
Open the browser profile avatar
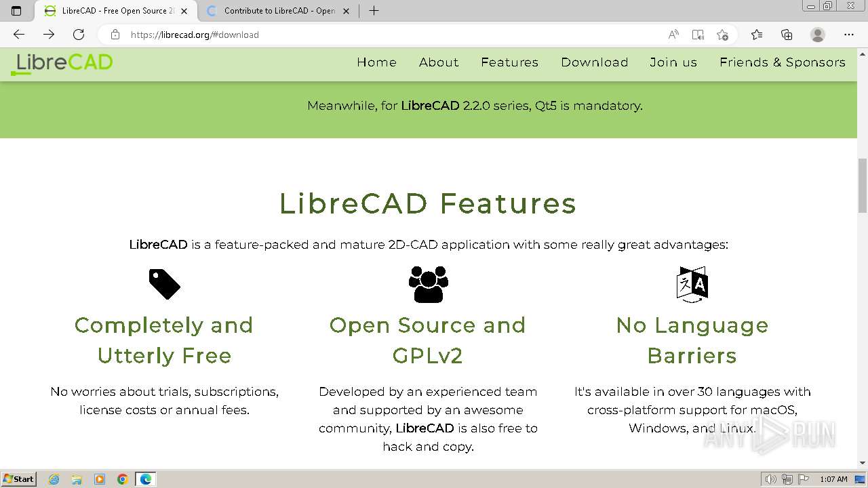pyautogui.click(x=818, y=35)
